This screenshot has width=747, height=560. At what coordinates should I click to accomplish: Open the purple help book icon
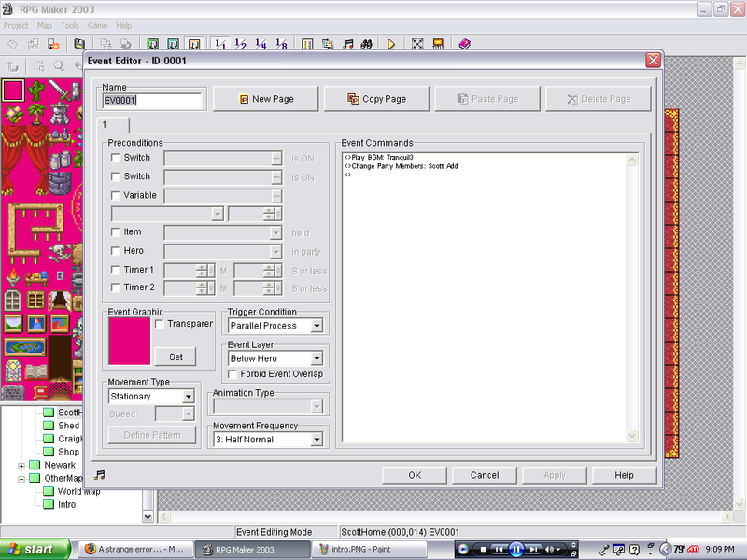(x=464, y=44)
